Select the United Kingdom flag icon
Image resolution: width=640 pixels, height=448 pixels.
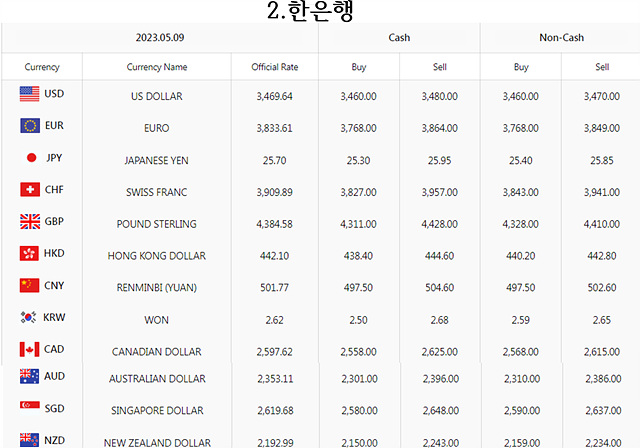tap(30, 221)
